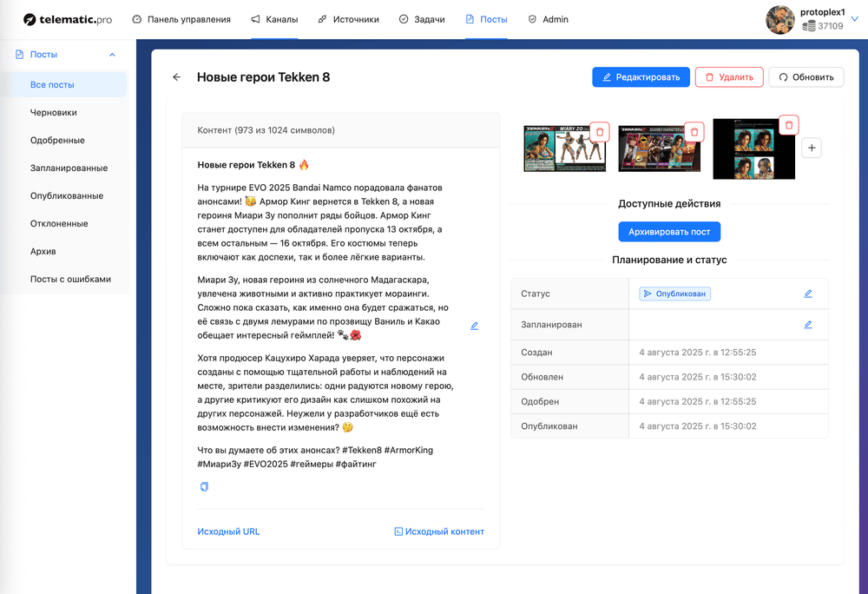868x594 pixels.
Task: Select Запланированные in the sidebar
Action: (x=64, y=168)
